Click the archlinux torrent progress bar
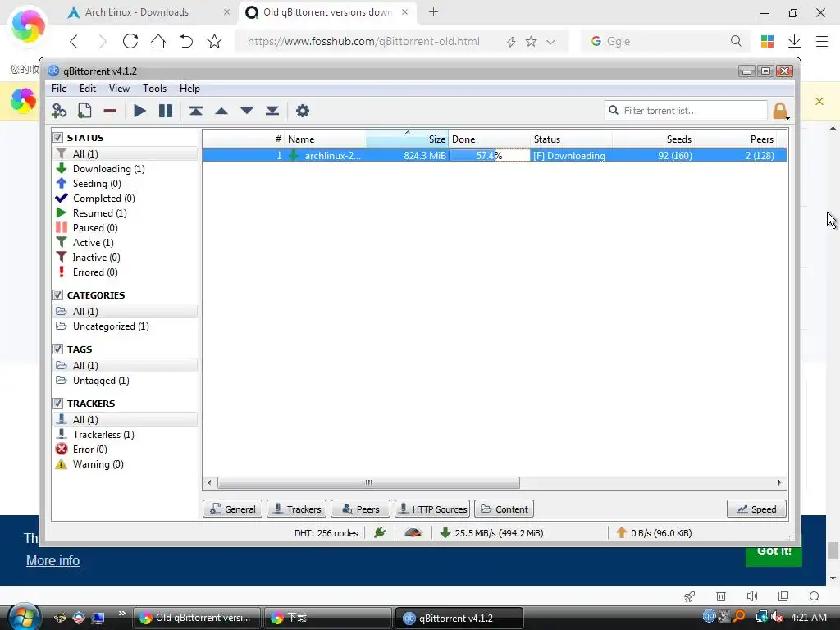The image size is (840, 630). click(x=490, y=155)
